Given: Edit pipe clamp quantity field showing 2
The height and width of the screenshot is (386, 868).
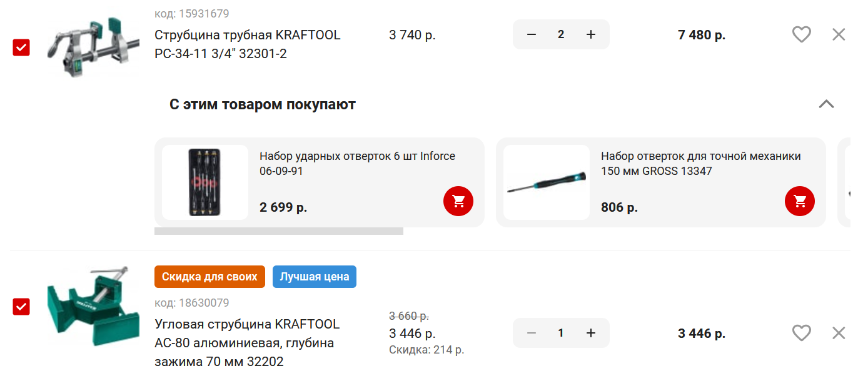Looking at the screenshot, I should pyautogui.click(x=561, y=34).
